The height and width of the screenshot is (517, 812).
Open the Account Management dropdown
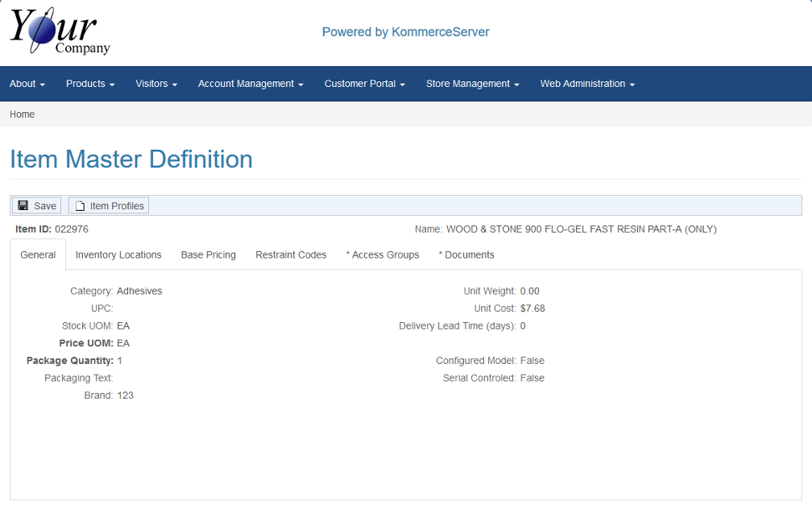[x=251, y=84]
